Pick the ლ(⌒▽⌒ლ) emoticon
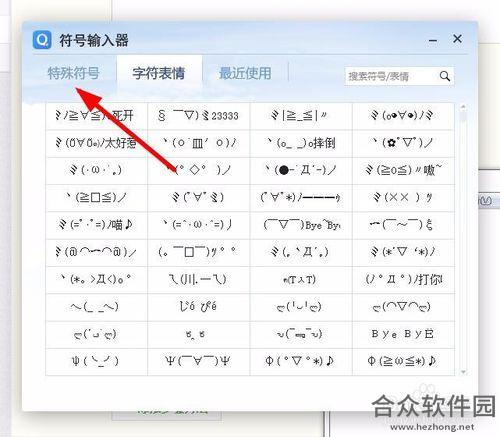Image resolution: width=500 pixels, height=437 pixels. click(403, 307)
